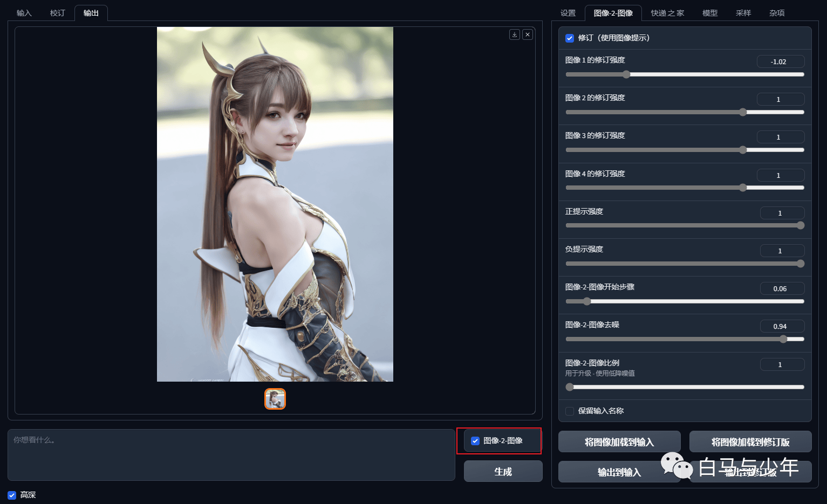Uncheck the 图像-2-图像 checkbox
The width and height of the screenshot is (827, 504).
[x=475, y=441]
